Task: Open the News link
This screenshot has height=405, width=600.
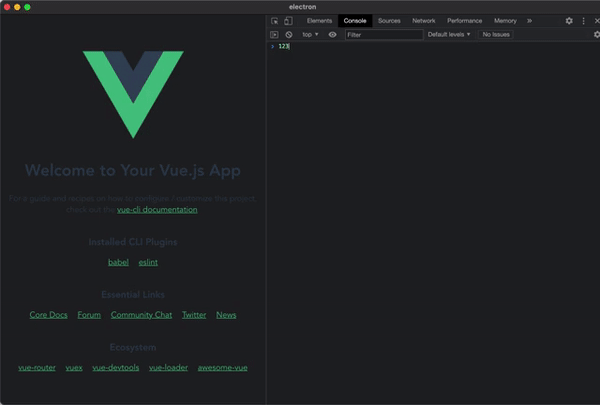Action: click(x=226, y=315)
